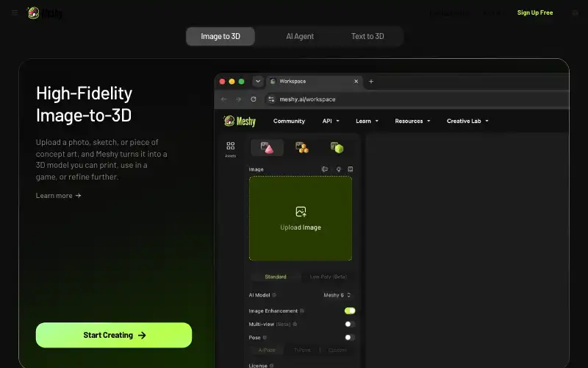Click Sign Up Free in the header

pos(535,13)
